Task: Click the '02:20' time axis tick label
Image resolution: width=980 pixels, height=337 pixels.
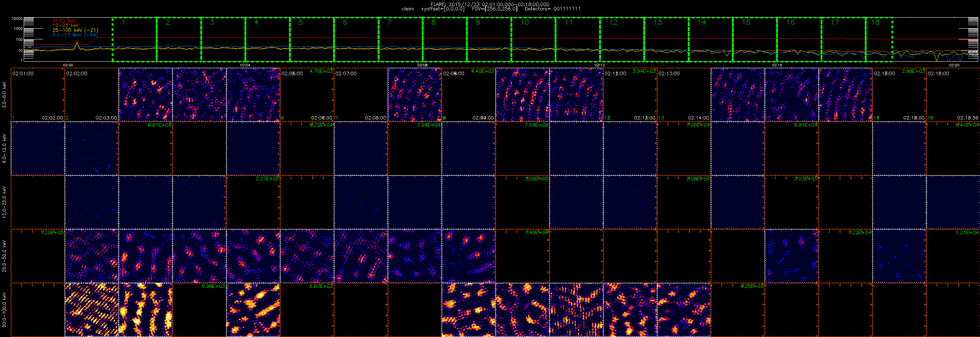Action: [954, 65]
